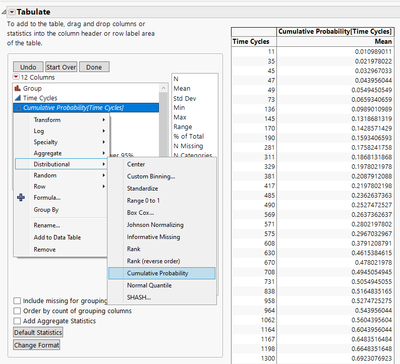Select the Cumulative Probability[Time Cycles] column row

86,107
